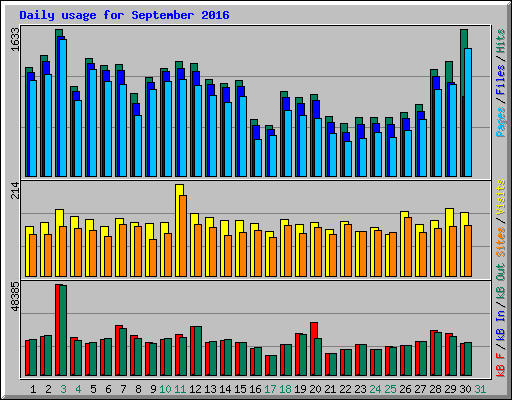Click day 27 label on the axis
512x400 pixels.
pyautogui.click(x=420, y=389)
